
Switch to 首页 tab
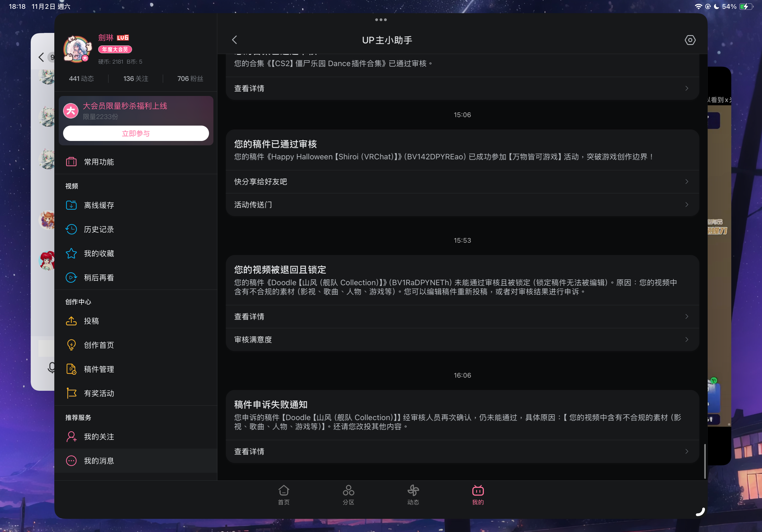pos(283,495)
